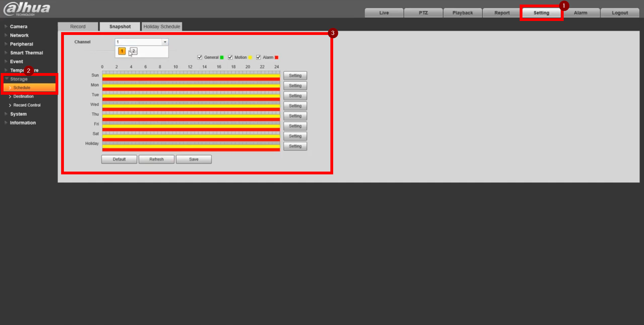The image size is (644, 325).
Task: Open the PTZ tab
Action: (423, 13)
